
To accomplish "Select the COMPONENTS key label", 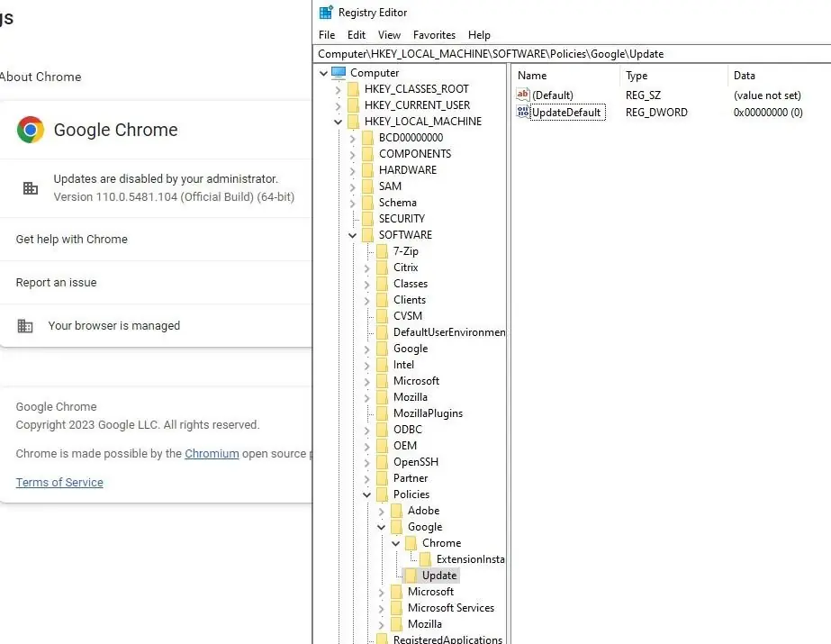I will tap(415, 154).
